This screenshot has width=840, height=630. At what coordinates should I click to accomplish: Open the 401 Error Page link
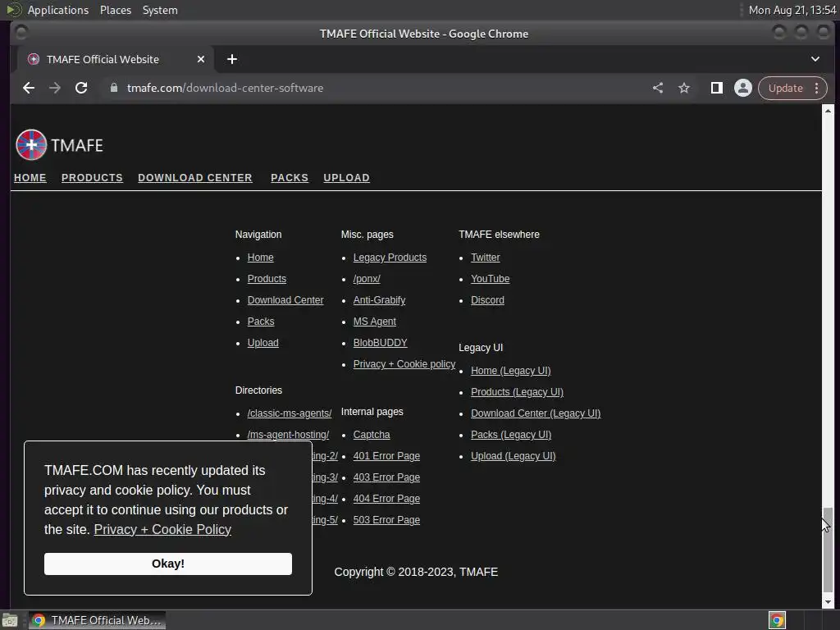click(x=386, y=456)
